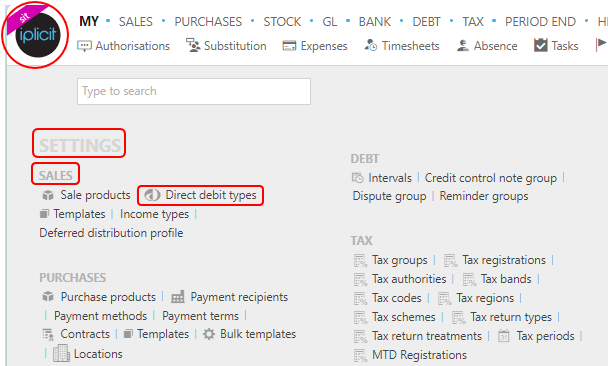Open the DEBT menu in top bar
Image resolution: width=608 pixels, height=366 pixels.
pos(426,21)
